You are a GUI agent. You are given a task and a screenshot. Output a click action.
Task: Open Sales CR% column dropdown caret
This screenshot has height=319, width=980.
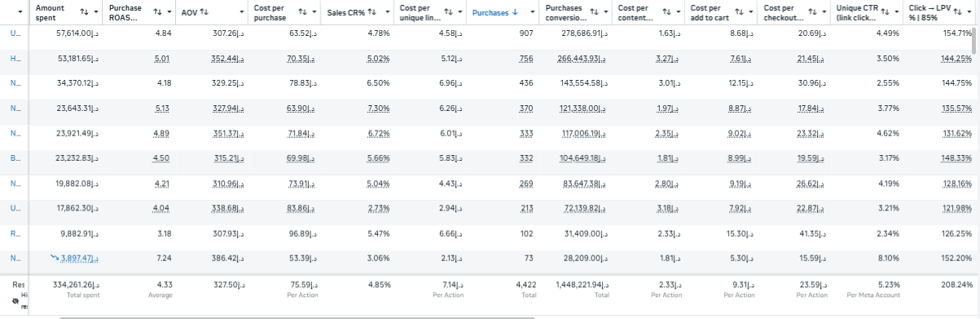click(388, 12)
